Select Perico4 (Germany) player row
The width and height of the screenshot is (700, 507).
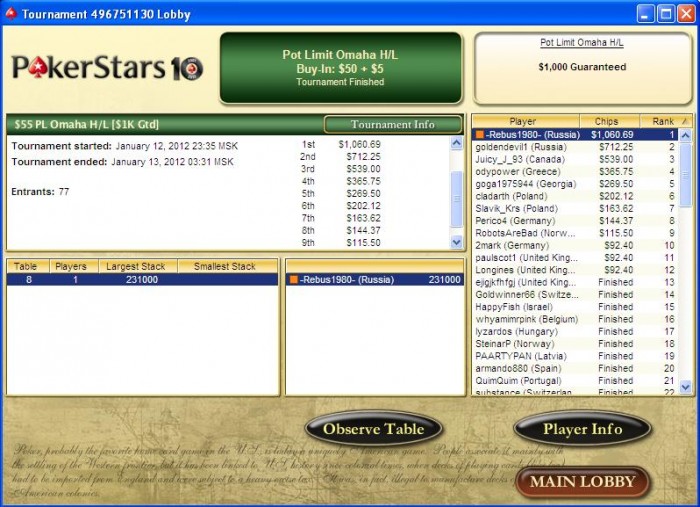575,220
